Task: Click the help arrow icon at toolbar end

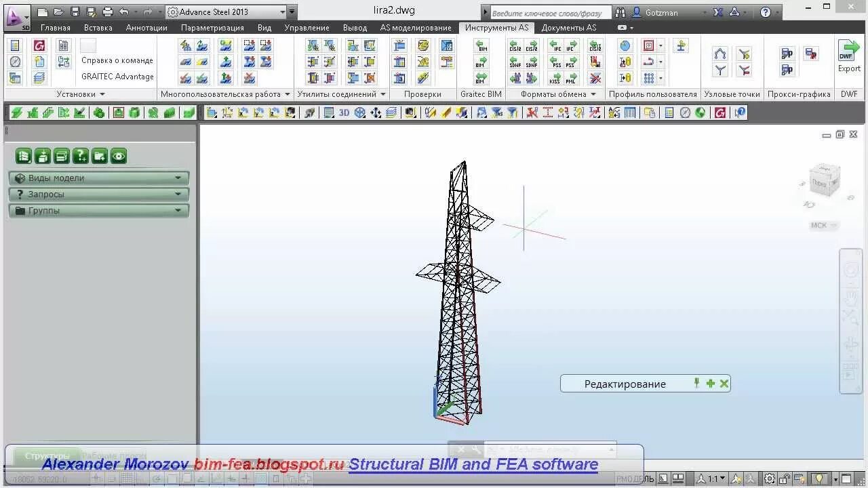Action: tap(740, 113)
